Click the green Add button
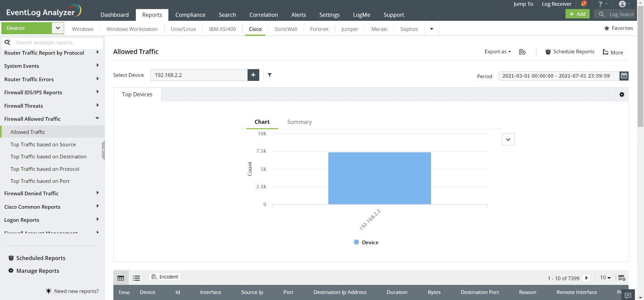 [x=578, y=14]
